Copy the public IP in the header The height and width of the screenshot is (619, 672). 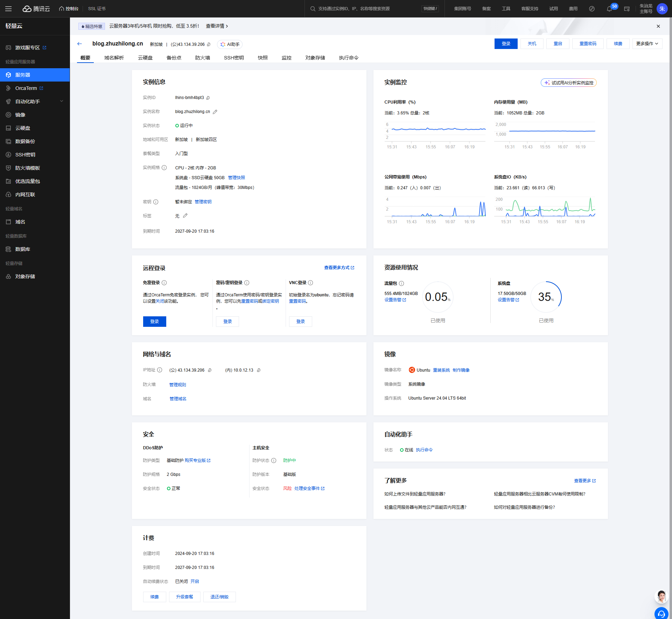point(209,44)
